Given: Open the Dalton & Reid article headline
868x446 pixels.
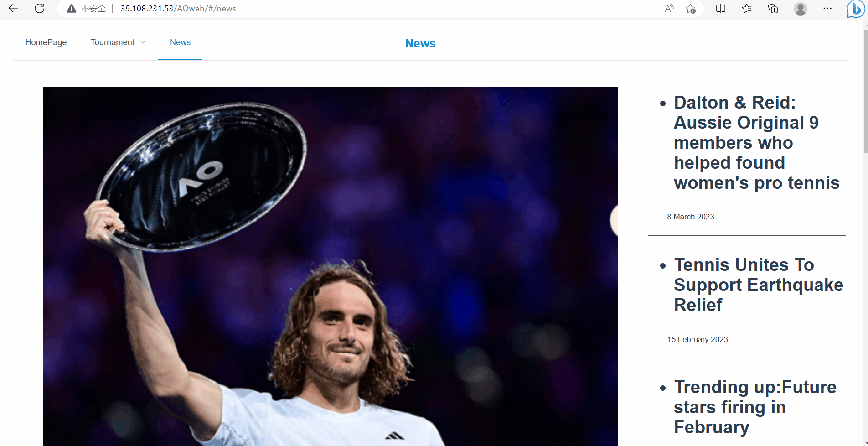Looking at the screenshot, I should pyautogui.click(x=756, y=143).
